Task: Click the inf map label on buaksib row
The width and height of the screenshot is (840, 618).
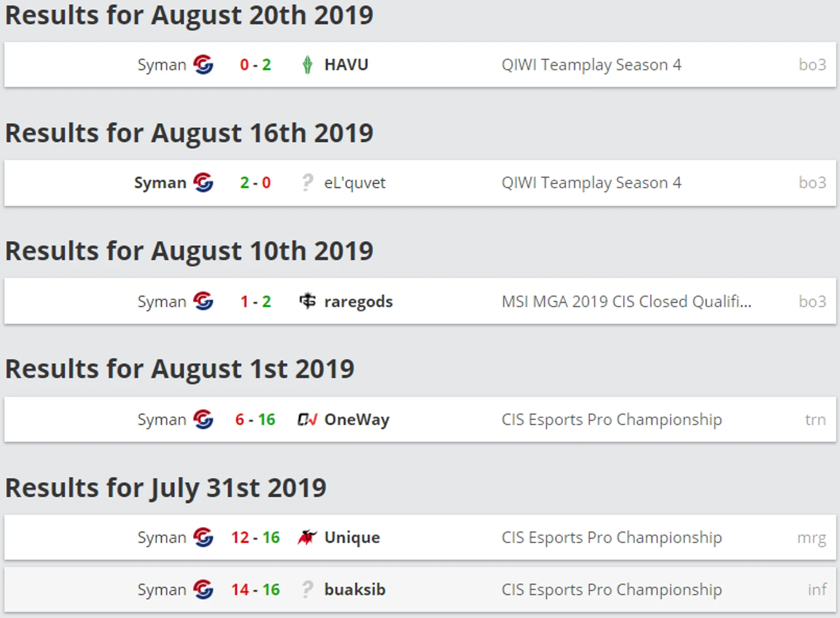Action: [817, 589]
